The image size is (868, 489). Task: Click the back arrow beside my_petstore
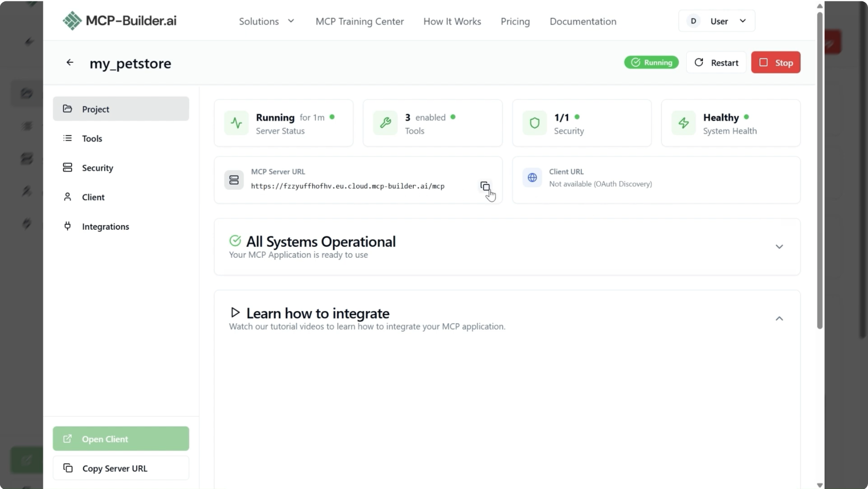(x=70, y=62)
